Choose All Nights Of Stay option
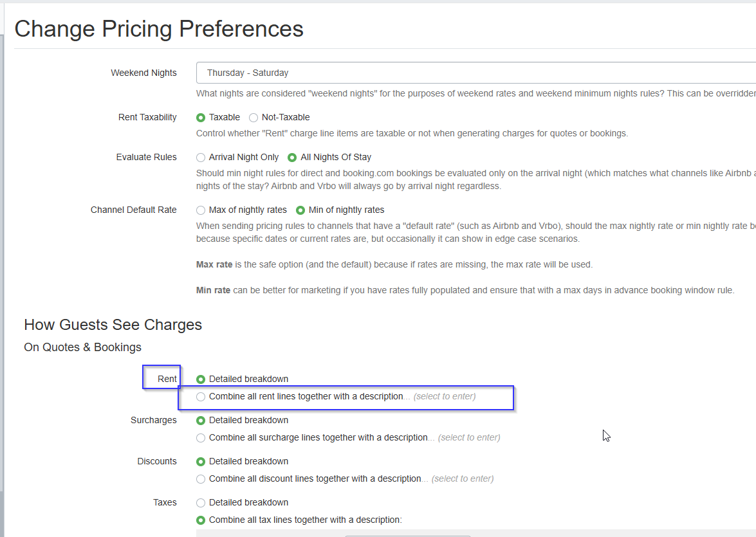 292,158
